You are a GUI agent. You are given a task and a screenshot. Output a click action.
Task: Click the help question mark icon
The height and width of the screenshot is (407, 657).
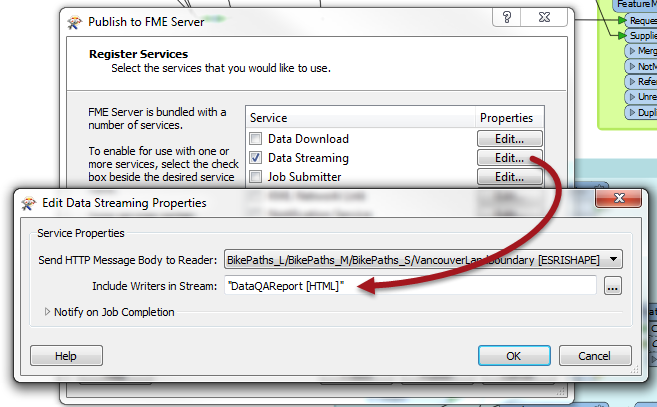(x=507, y=17)
